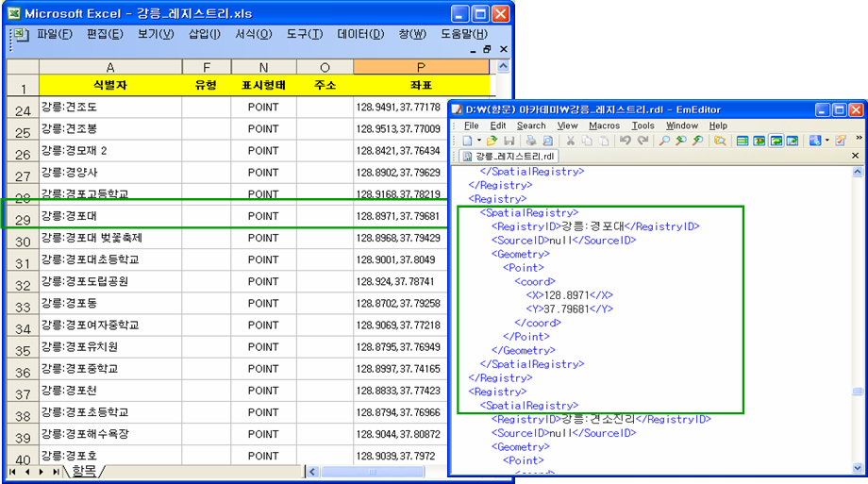The width and height of the screenshot is (868, 484).
Task: Select the 항목 sheet tab
Action: click(x=84, y=472)
